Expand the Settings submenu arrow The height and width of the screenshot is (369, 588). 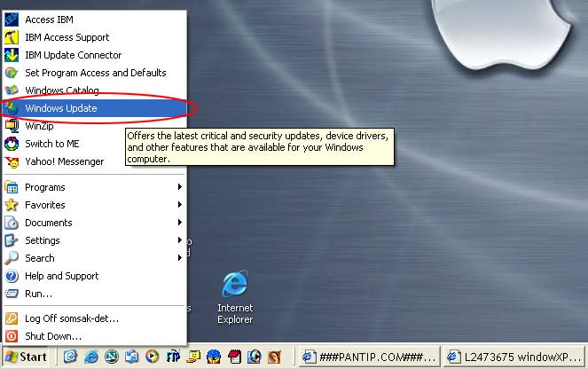[x=180, y=240]
